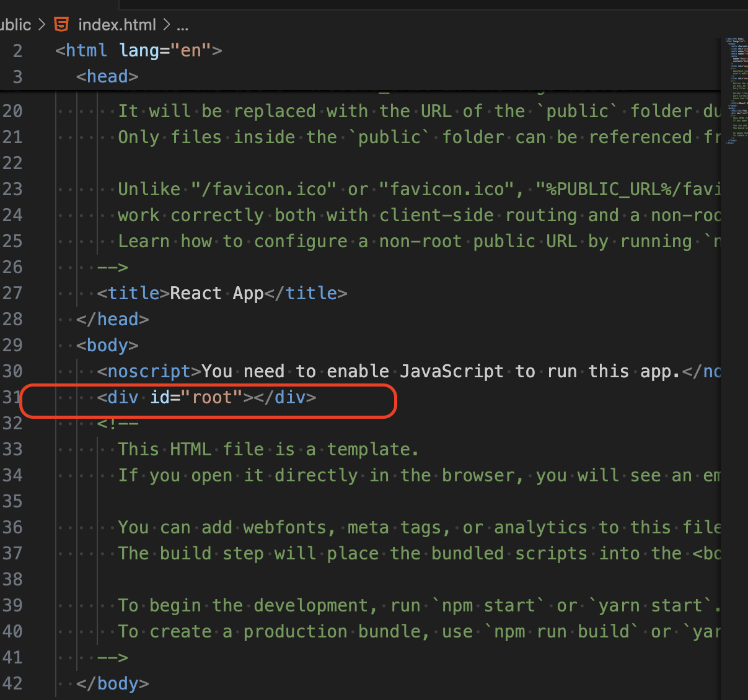Click line number 27 in gutter

pos(12,293)
